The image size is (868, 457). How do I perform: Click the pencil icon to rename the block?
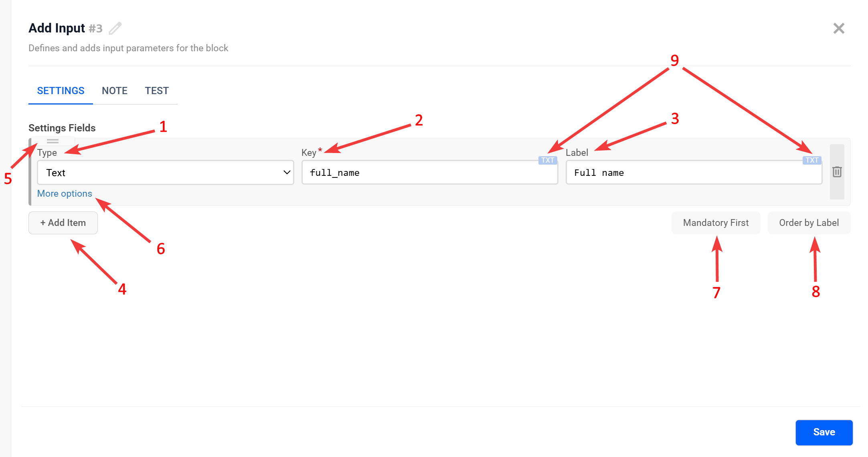[x=115, y=28]
